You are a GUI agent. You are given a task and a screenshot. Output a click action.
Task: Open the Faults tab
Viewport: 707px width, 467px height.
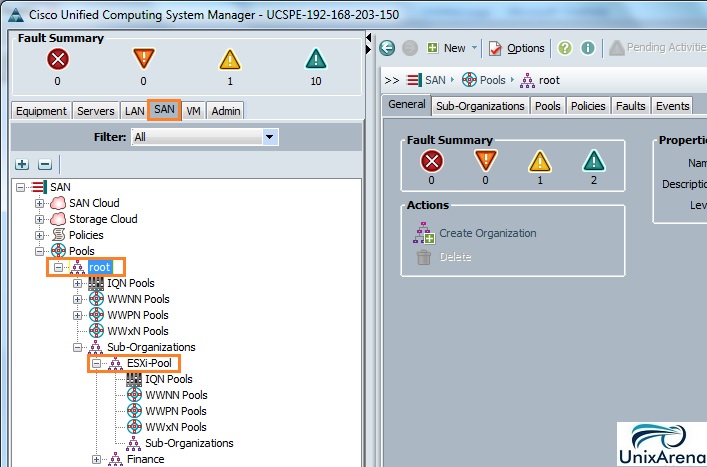point(630,106)
